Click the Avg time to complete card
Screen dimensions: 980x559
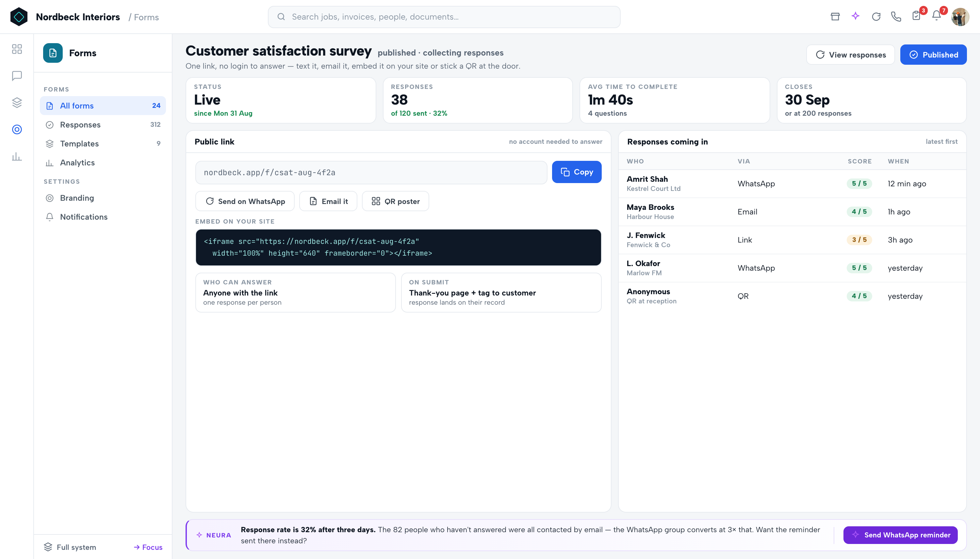(675, 100)
